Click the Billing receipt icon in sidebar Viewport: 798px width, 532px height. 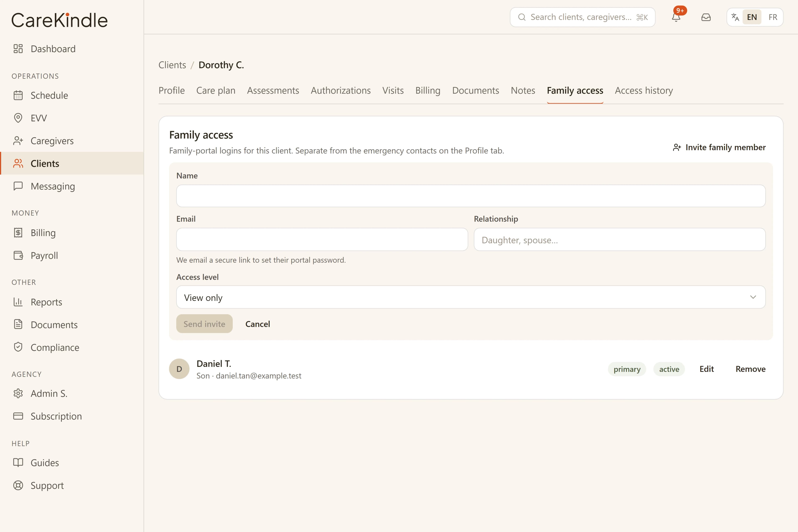(18, 233)
